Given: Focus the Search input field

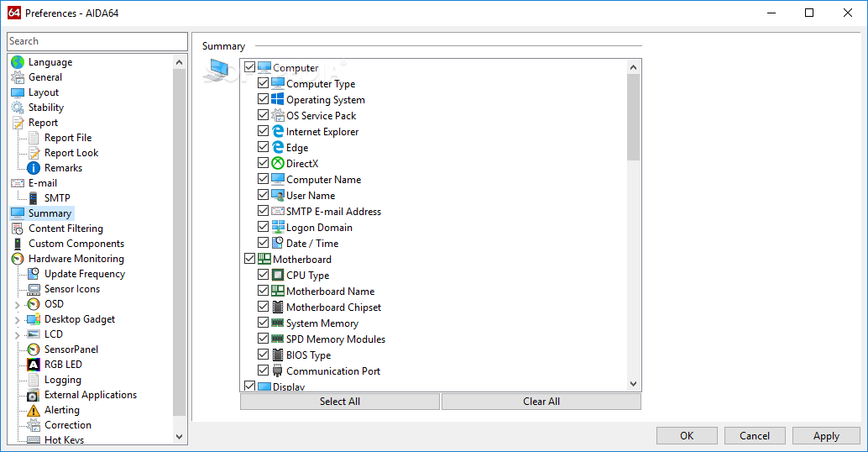Looking at the screenshot, I should click(x=97, y=41).
